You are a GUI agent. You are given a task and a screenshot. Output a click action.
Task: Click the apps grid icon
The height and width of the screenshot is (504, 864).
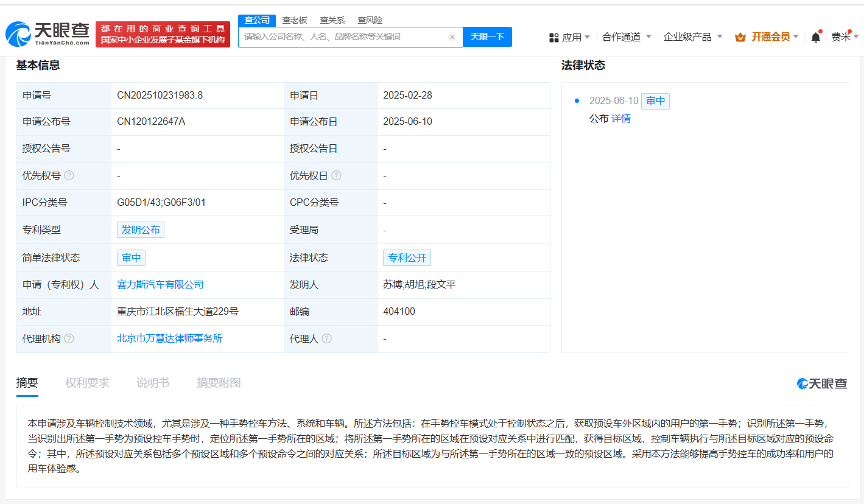pyautogui.click(x=553, y=37)
